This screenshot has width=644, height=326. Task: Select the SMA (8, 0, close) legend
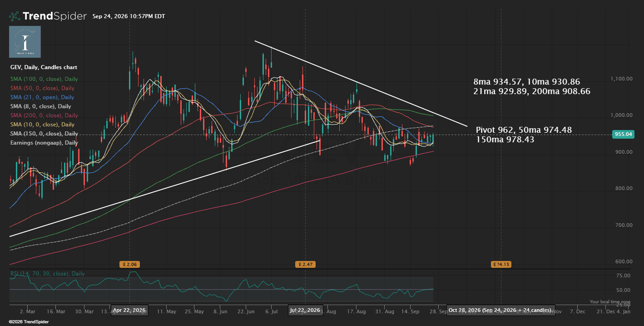41,106
